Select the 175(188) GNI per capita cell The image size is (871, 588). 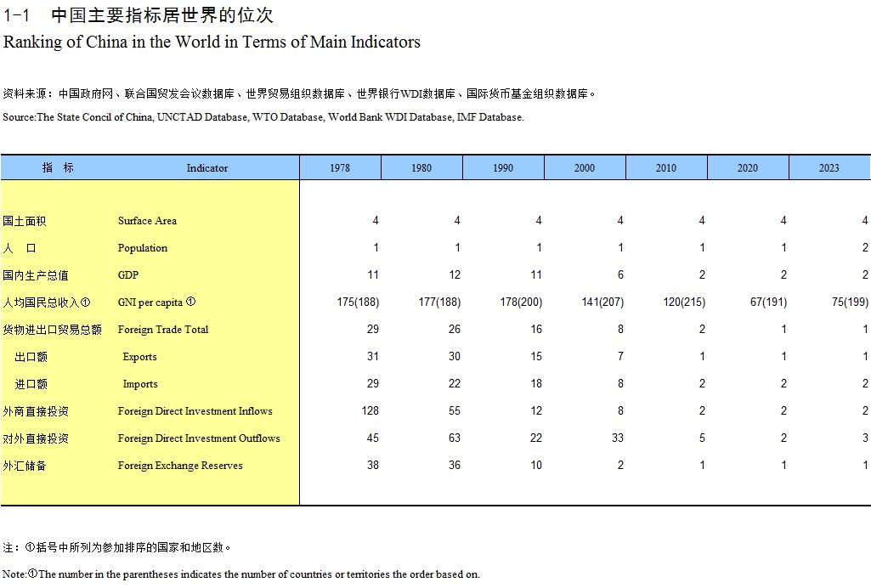pyautogui.click(x=358, y=302)
